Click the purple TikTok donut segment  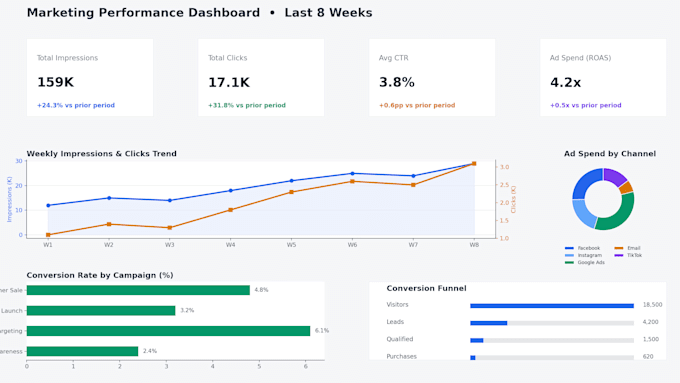pos(613,176)
